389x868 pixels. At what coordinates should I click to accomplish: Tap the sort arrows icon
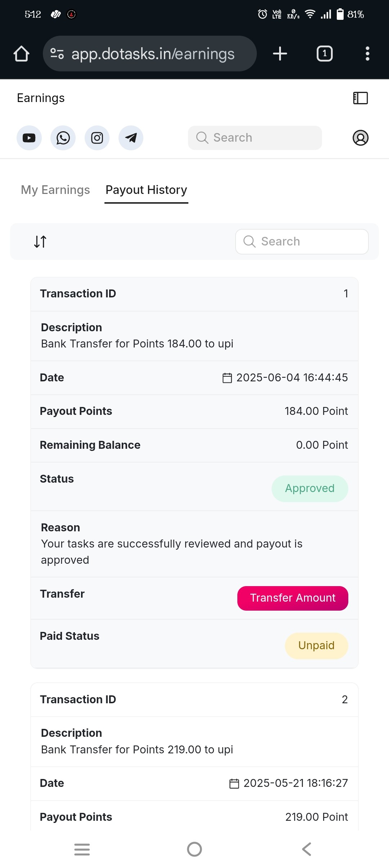click(40, 242)
